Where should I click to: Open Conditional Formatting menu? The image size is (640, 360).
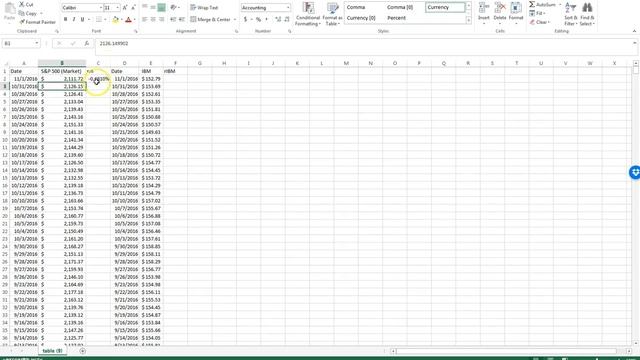tap(308, 14)
